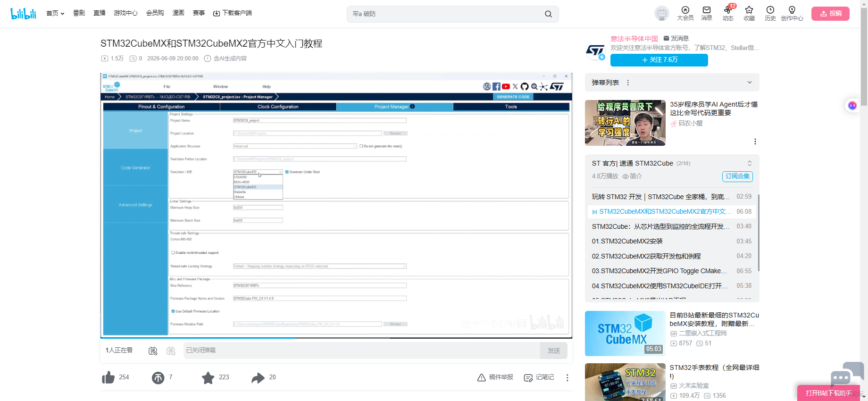
Task: Toggle the danmaku display switch
Action: coord(153,351)
